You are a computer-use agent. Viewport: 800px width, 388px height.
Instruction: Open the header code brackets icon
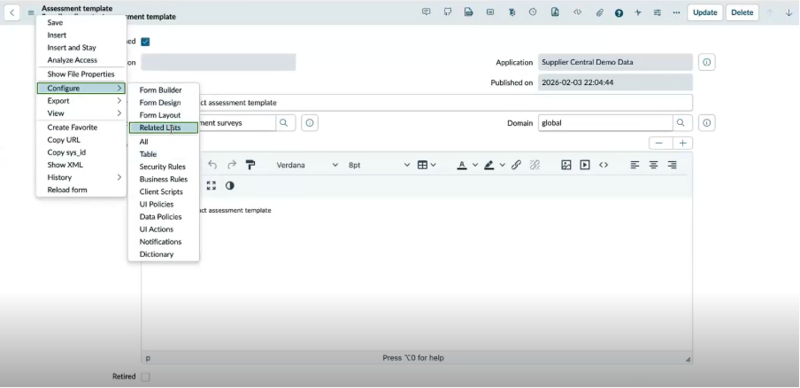577,12
